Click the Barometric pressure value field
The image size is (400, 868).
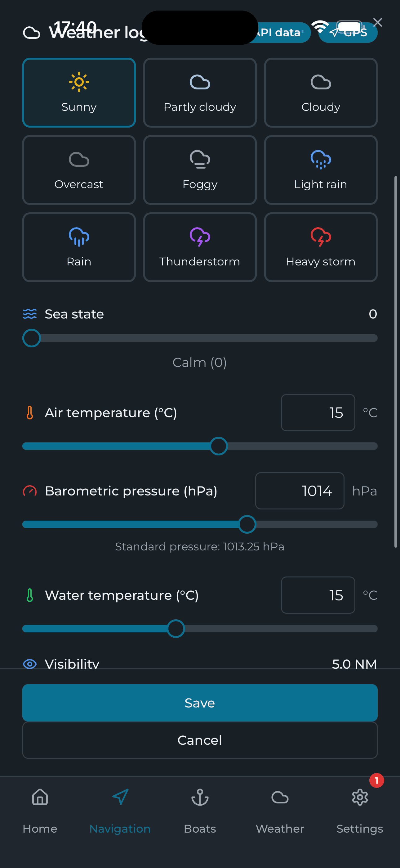[x=300, y=491]
